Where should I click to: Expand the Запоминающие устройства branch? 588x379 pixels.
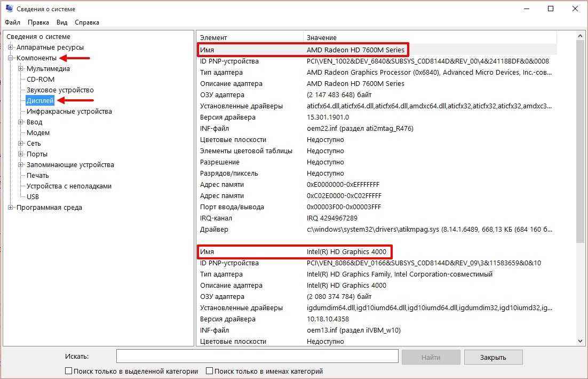click(x=21, y=165)
